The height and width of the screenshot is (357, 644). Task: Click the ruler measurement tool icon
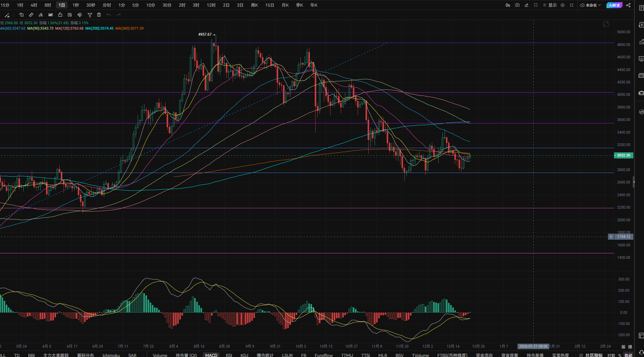pos(31,15)
